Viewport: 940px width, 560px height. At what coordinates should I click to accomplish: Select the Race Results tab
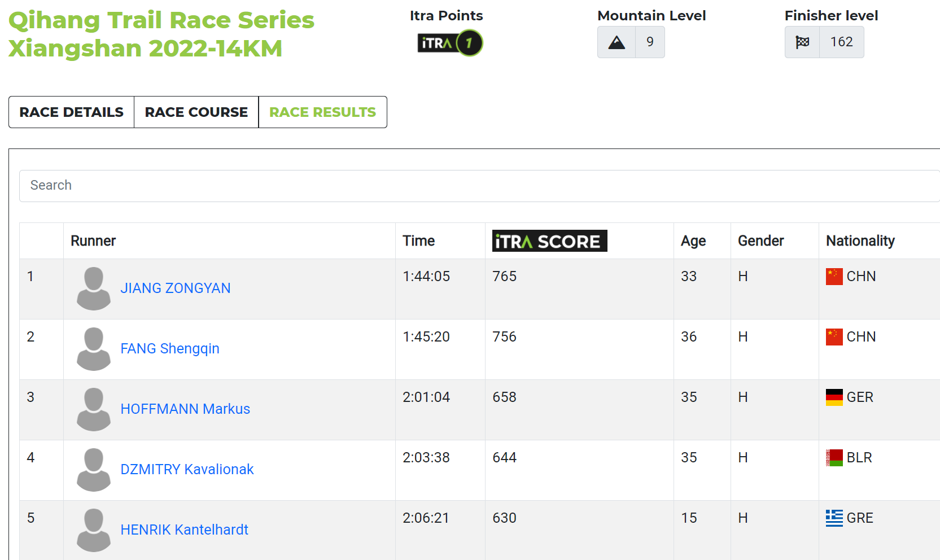(322, 112)
